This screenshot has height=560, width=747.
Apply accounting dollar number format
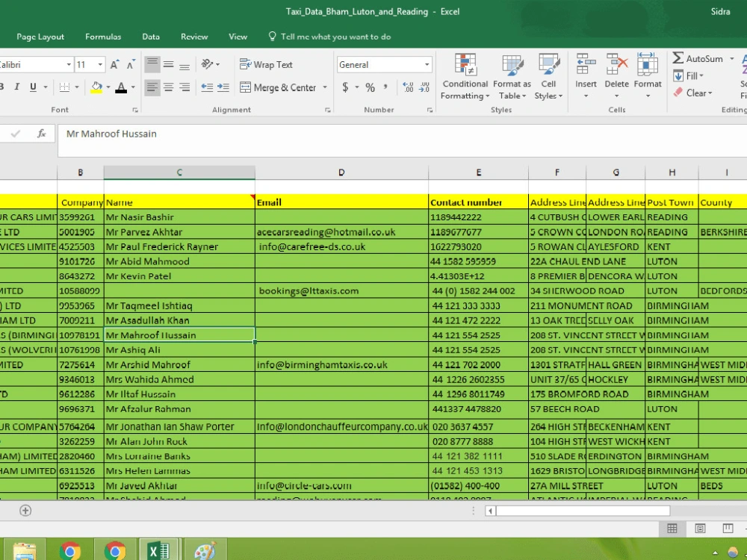click(x=345, y=87)
